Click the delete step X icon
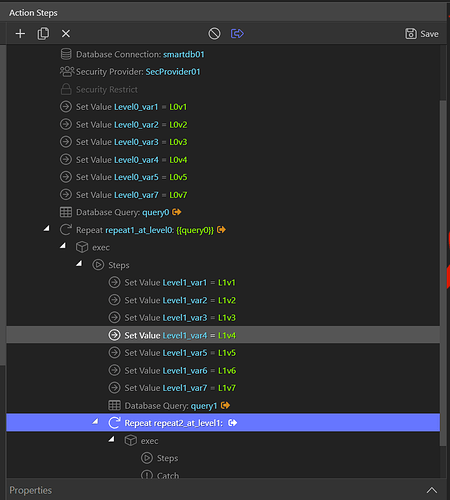The width and height of the screenshot is (450, 500). point(66,34)
